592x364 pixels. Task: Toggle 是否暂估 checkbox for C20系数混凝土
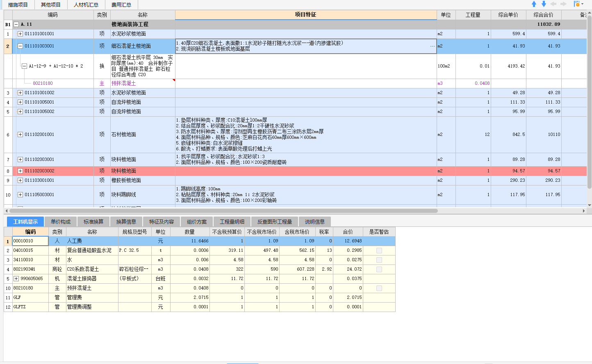tap(379, 269)
